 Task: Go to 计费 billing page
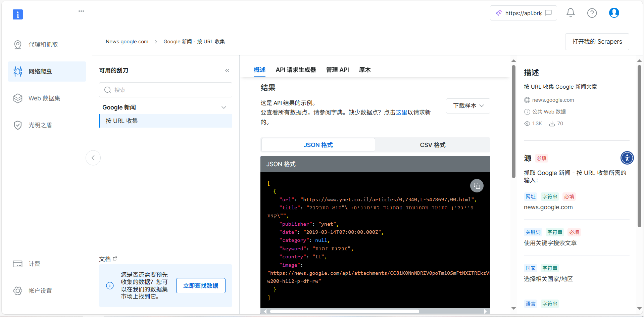pyautogui.click(x=34, y=264)
